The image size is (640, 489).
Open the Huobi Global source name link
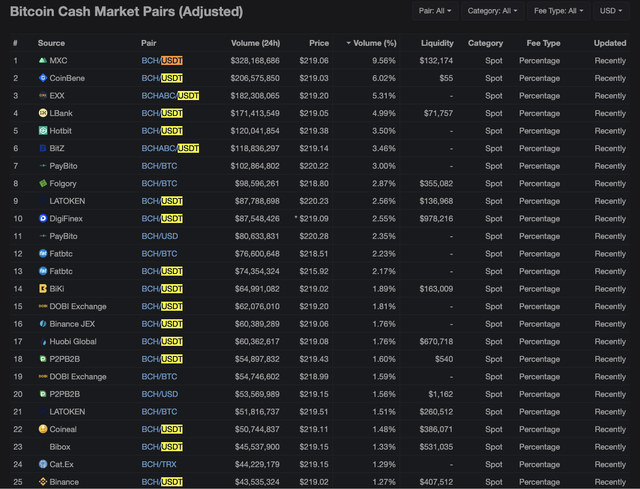pyautogui.click(x=73, y=341)
